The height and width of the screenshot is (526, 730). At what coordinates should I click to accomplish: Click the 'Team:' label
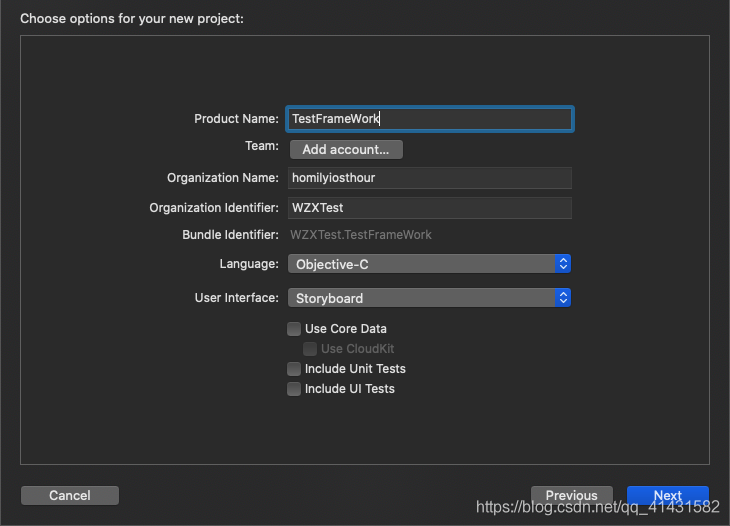(262, 146)
